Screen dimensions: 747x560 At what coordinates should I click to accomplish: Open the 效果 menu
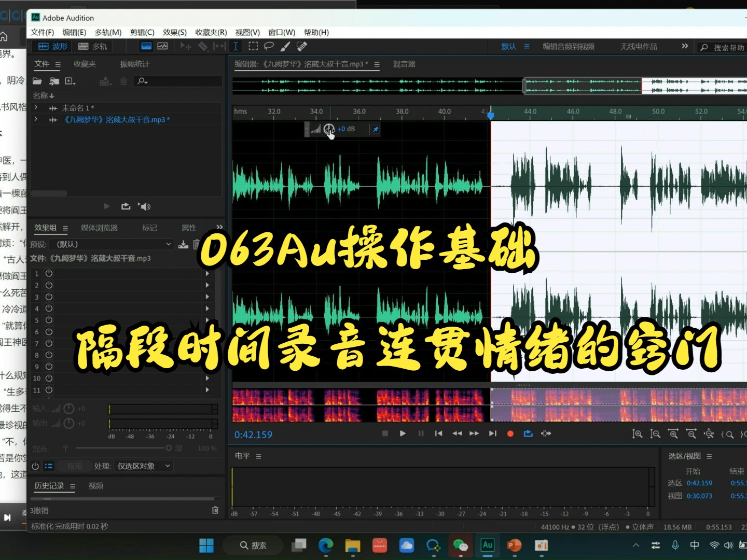pyautogui.click(x=174, y=32)
